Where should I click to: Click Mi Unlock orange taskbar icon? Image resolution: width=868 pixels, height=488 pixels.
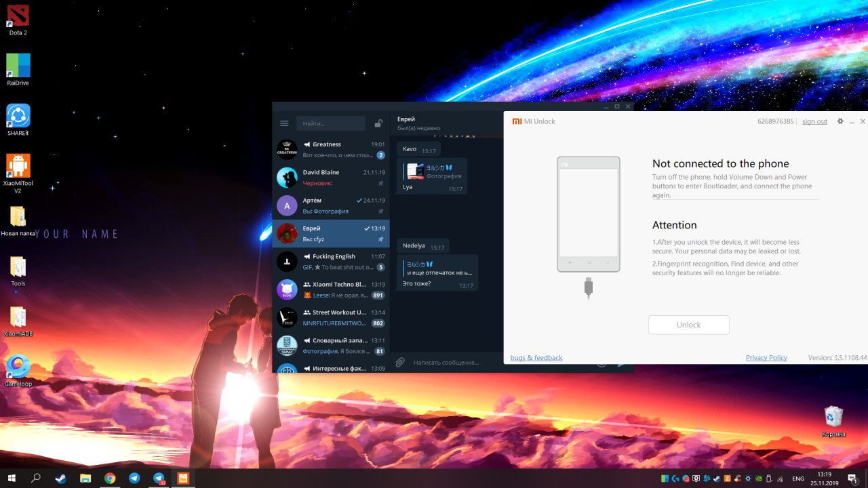(183, 478)
